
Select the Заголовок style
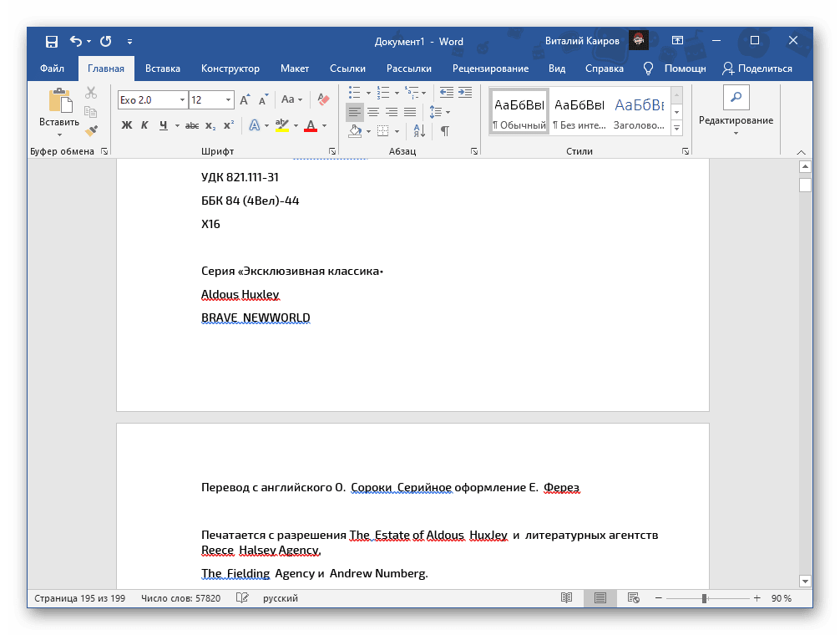[x=639, y=111]
